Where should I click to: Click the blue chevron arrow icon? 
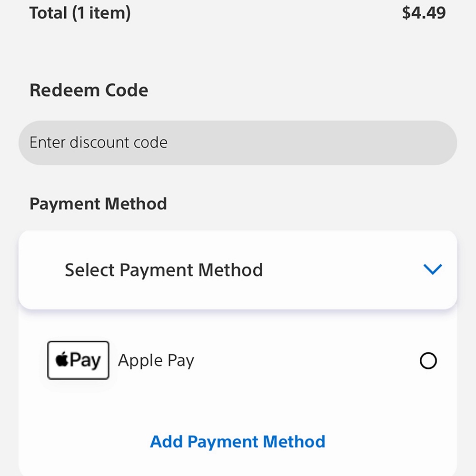pyautogui.click(x=432, y=269)
